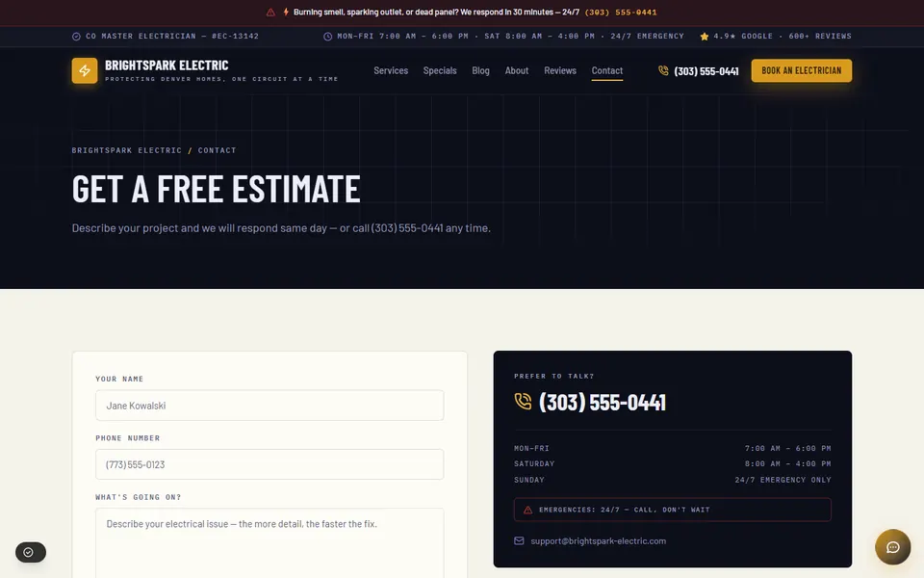The height and width of the screenshot is (578, 924).
Task: Click the Book an Electrician button
Action: 802,70
